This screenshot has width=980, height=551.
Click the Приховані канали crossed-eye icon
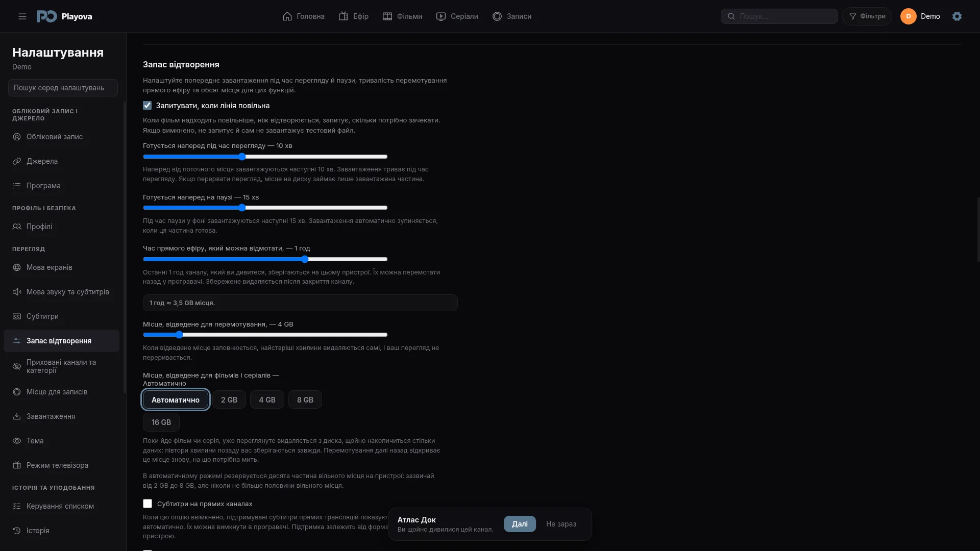click(x=17, y=366)
